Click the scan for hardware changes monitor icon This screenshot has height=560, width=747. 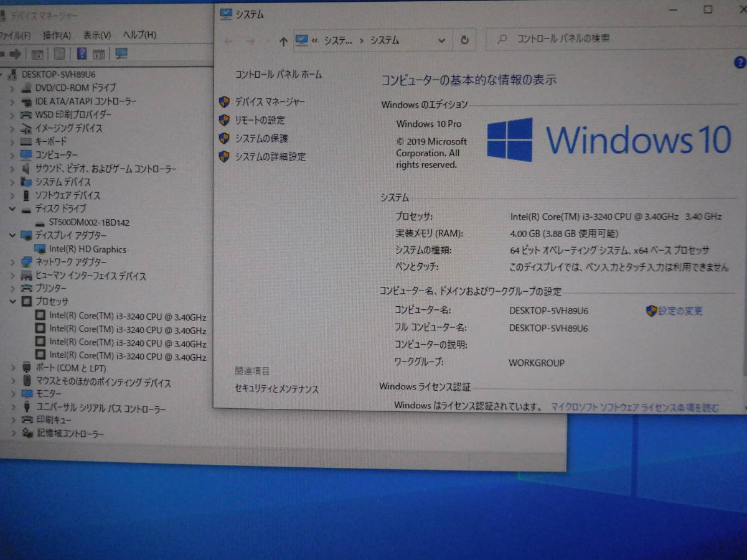121,54
